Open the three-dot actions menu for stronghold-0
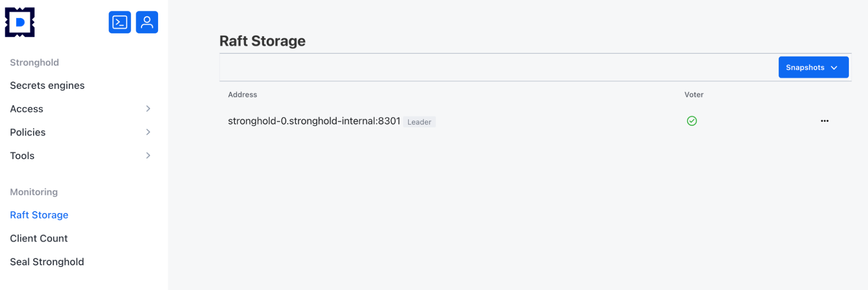Screen dimensions: 868x290 824,121
